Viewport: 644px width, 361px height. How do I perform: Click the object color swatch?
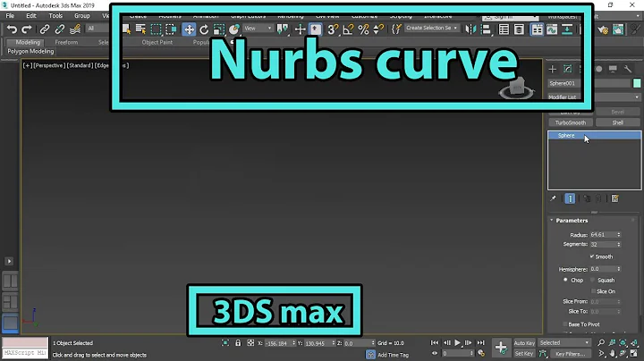[637, 83]
